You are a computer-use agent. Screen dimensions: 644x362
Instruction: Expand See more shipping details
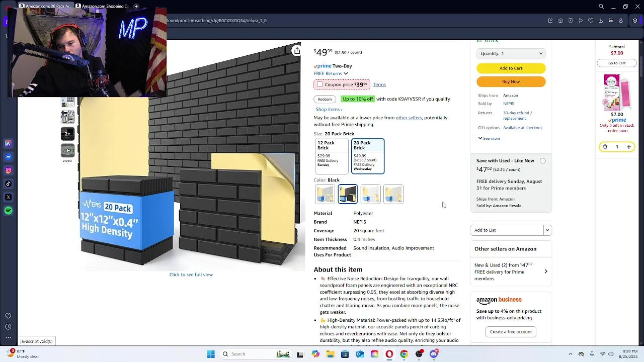(489, 138)
